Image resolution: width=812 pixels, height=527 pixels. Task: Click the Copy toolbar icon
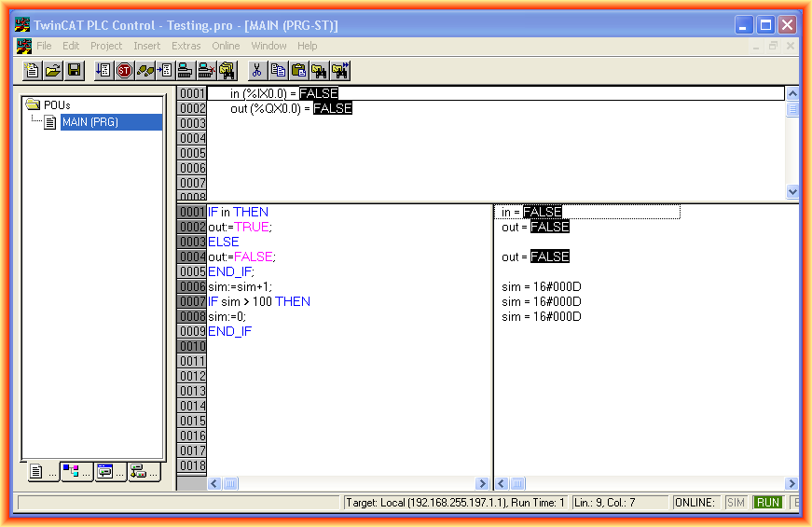(x=278, y=70)
